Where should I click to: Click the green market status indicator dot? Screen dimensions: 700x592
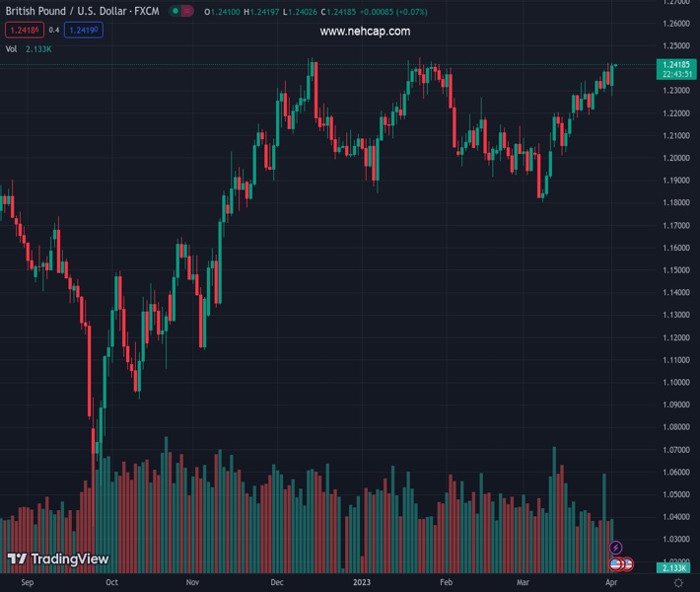175,11
